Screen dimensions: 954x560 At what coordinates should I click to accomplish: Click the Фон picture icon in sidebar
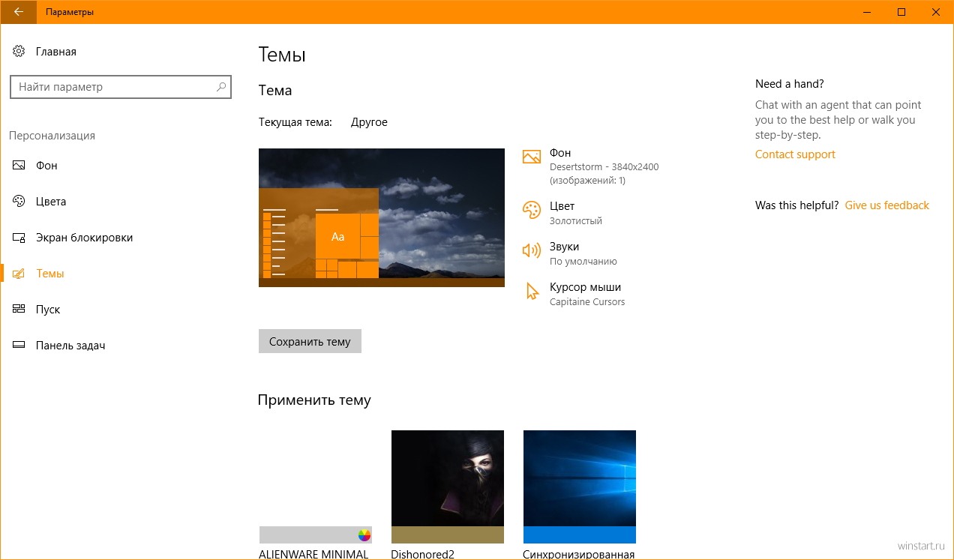click(x=19, y=166)
